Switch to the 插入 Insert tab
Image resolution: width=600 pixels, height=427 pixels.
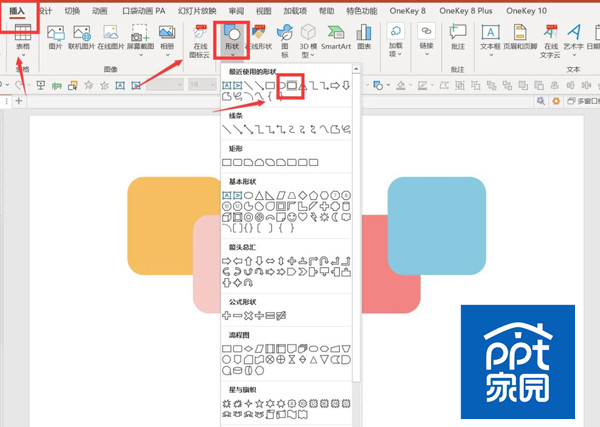[17, 11]
